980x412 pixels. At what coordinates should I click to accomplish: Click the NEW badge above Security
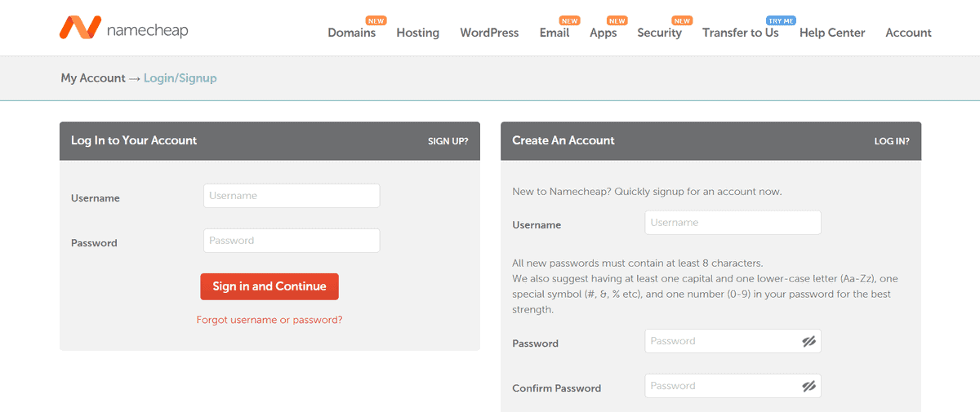point(681,20)
